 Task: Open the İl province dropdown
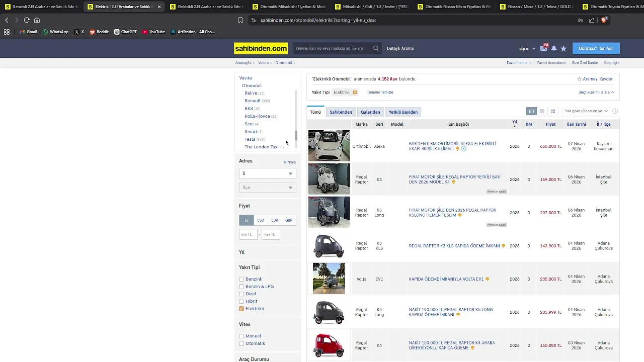[x=267, y=173]
